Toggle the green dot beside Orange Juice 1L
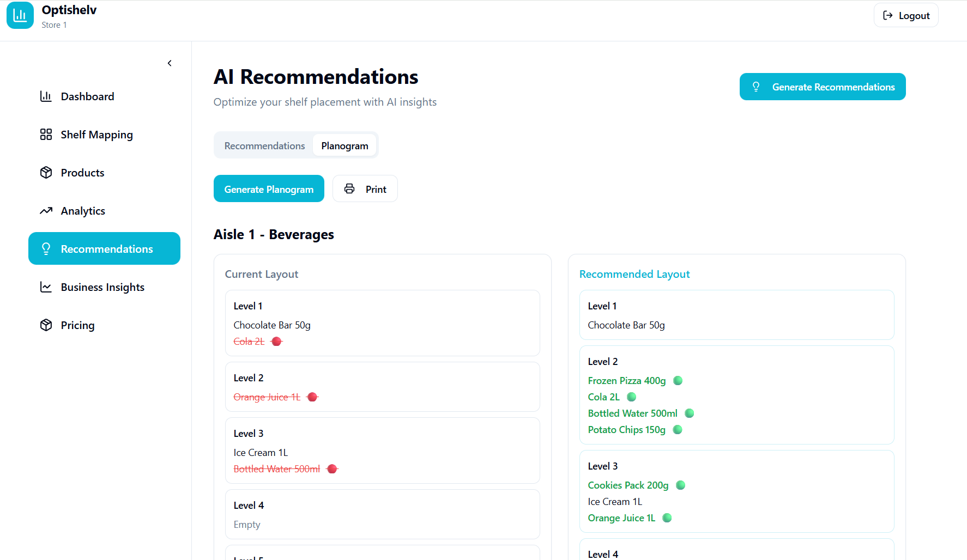 [x=667, y=518]
